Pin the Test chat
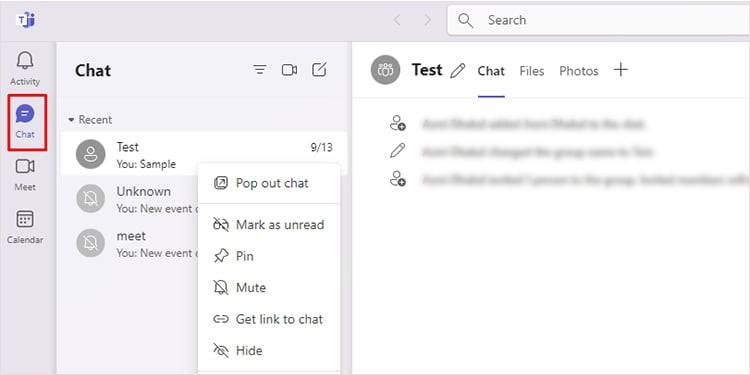The image size is (750, 375). [269, 256]
